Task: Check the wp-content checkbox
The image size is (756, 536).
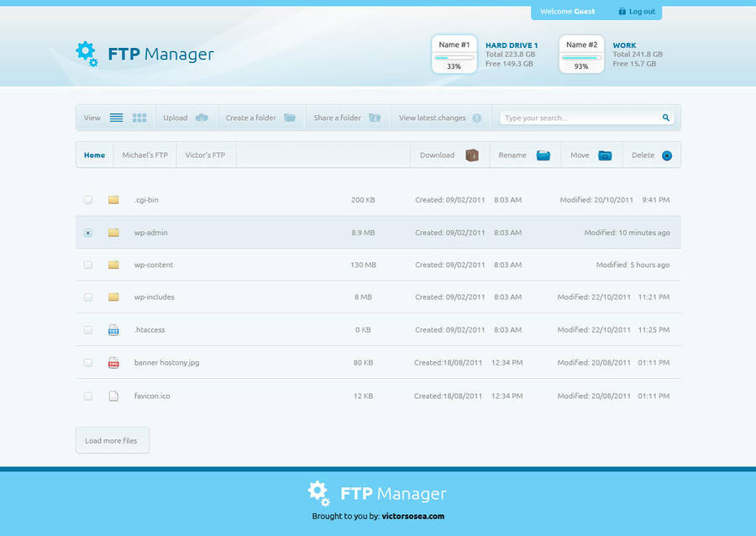Action: point(87,265)
